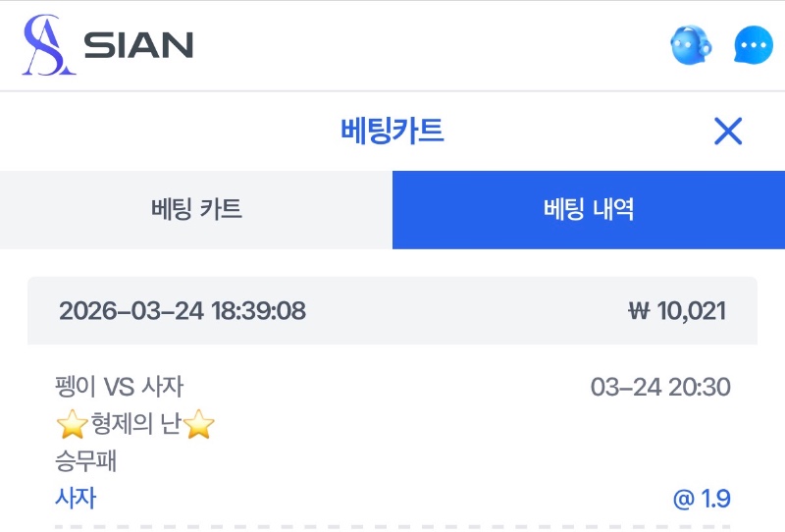Click the star icon before 형제의 난
The image size is (785, 532).
71,425
